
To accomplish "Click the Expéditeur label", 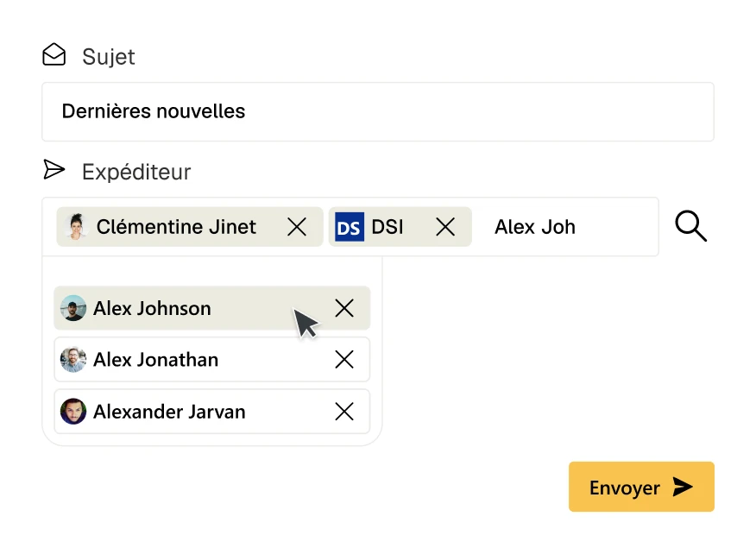I will tap(136, 172).
